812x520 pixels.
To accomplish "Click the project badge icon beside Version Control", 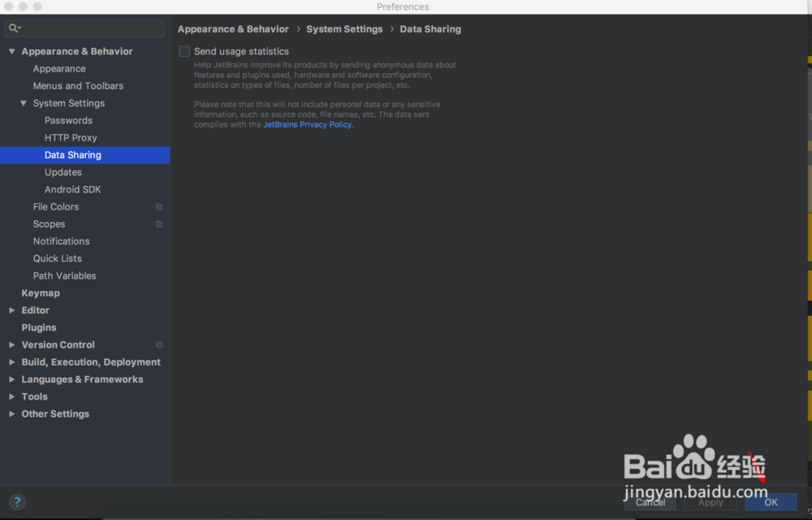I will [x=159, y=344].
